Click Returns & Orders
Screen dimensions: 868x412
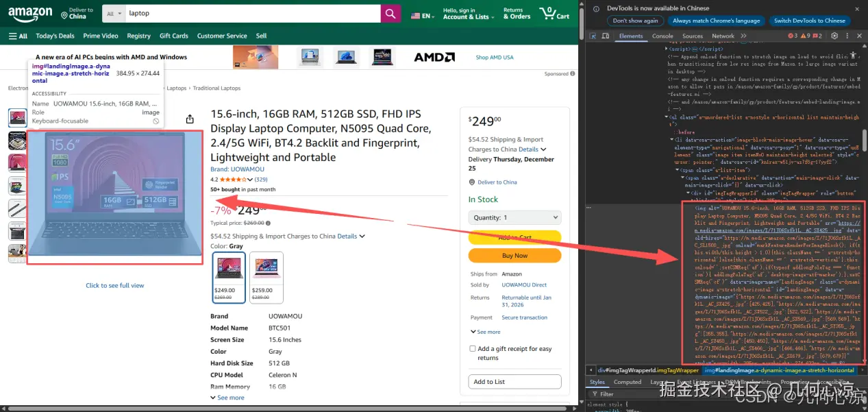click(517, 14)
